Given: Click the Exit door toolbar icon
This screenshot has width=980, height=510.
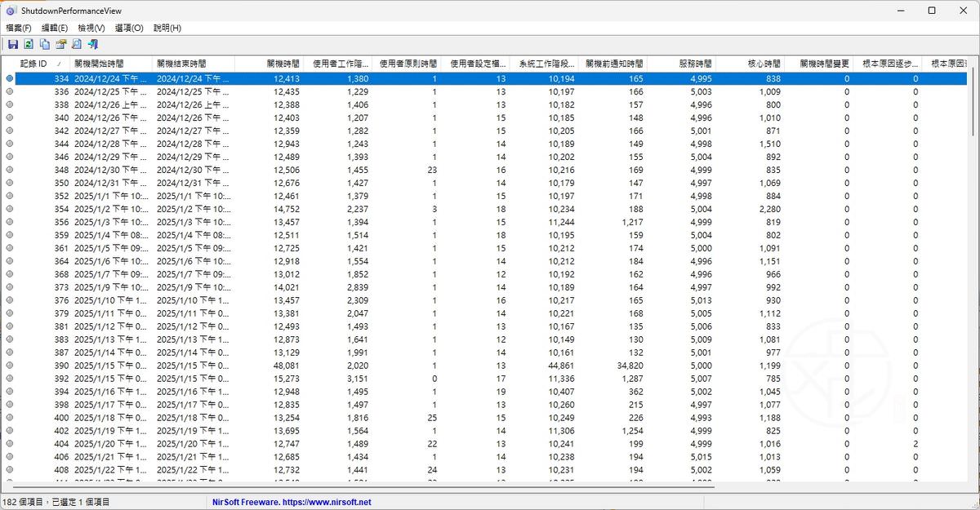Looking at the screenshot, I should point(93,44).
